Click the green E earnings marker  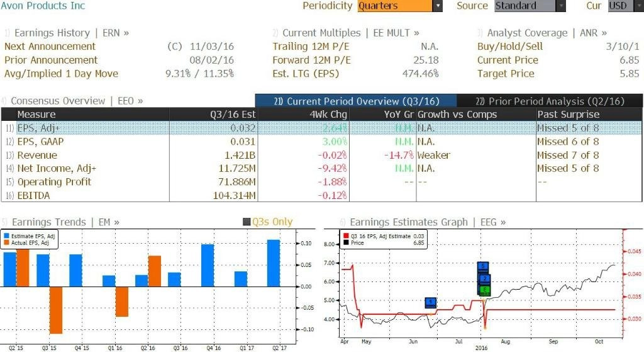click(x=485, y=290)
